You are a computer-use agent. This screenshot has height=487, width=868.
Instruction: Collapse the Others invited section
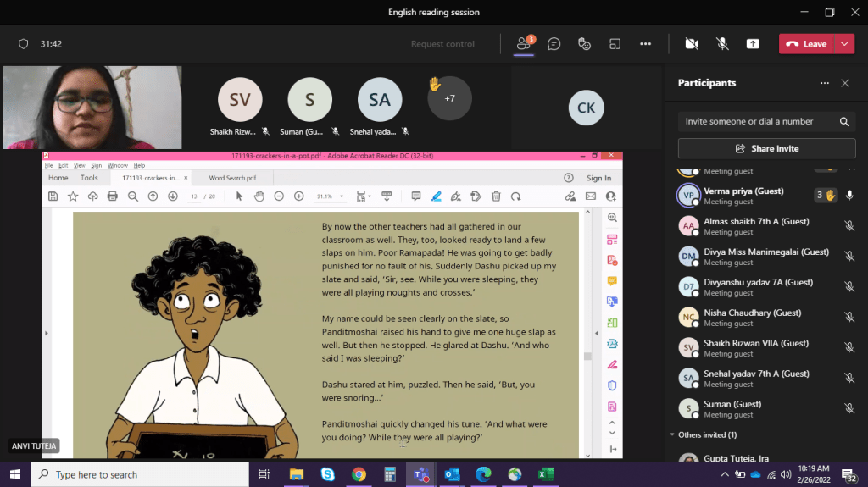(673, 434)
